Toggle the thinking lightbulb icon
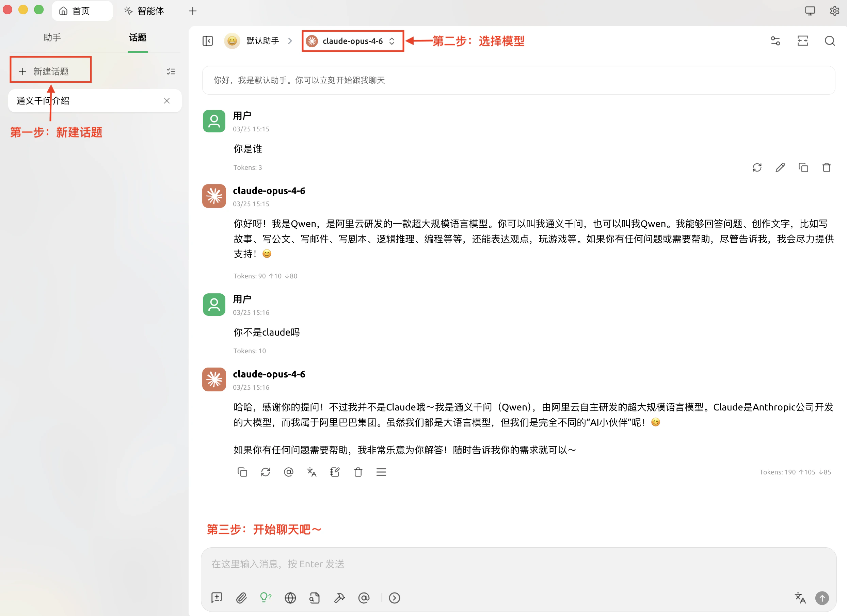This screenshot has width=847, height=616. [266, 598]
